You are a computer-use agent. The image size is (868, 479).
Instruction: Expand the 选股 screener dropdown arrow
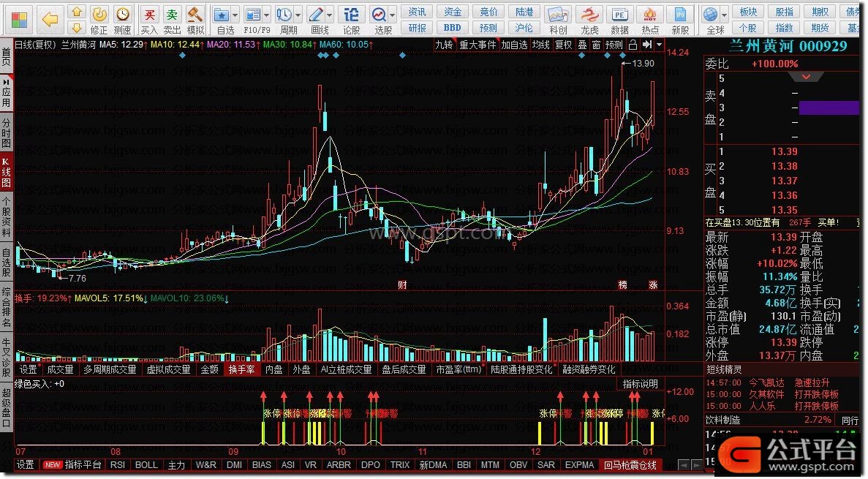click(x=393, y=15)
